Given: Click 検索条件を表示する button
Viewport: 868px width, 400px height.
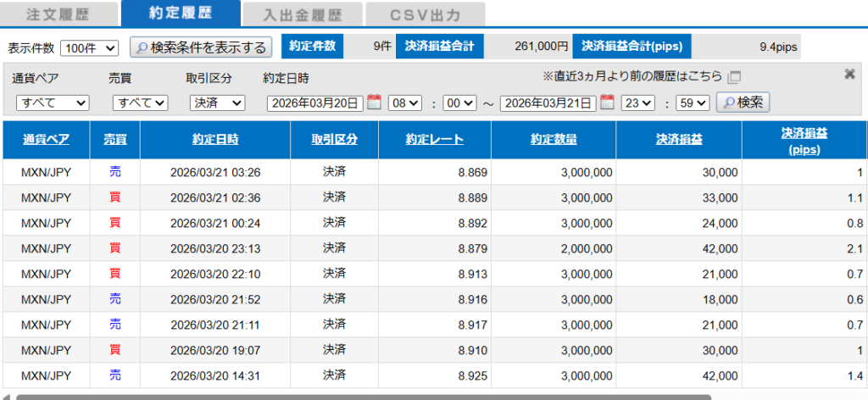Looking at the screenshot, I should 202,47.
